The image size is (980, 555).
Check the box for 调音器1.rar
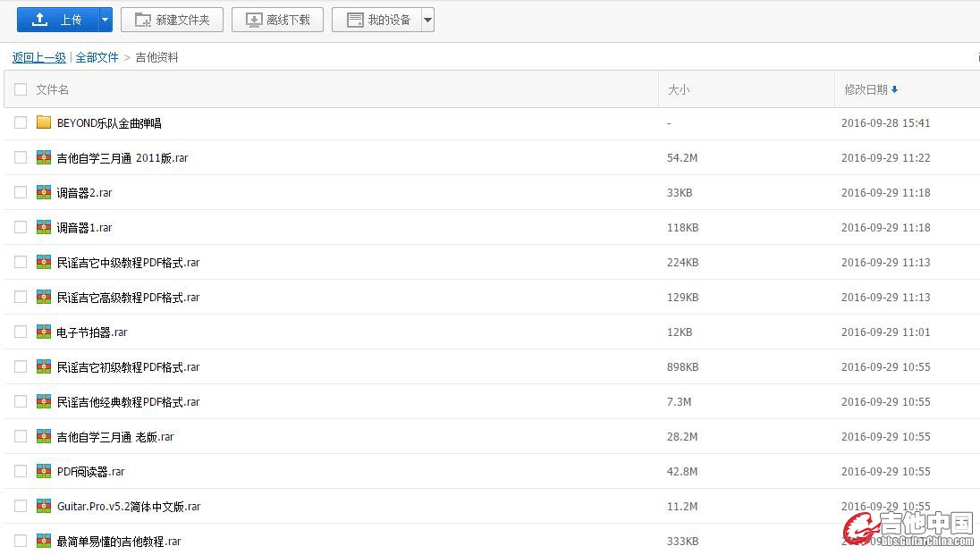[x=21, y=227]
